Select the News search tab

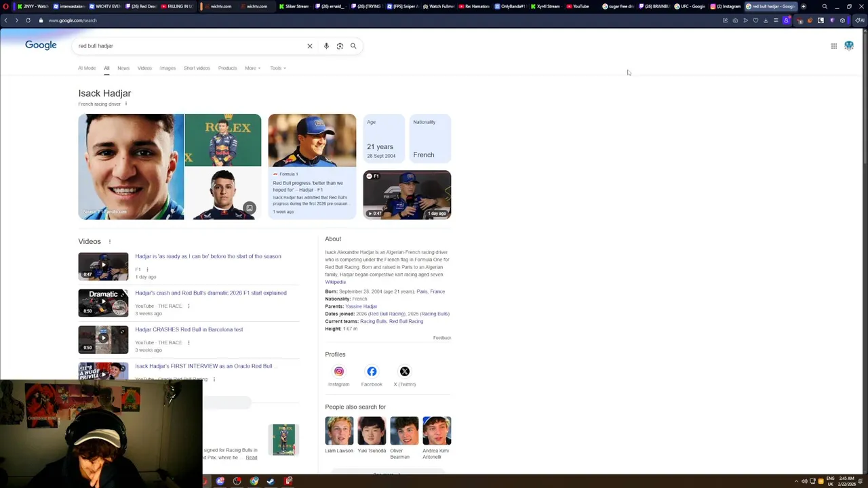pyautogui.click(x=123, y=68)
